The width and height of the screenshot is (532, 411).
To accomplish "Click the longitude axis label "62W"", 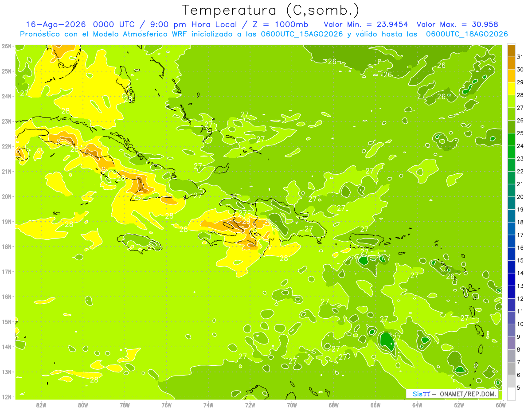I will point(459,405).
